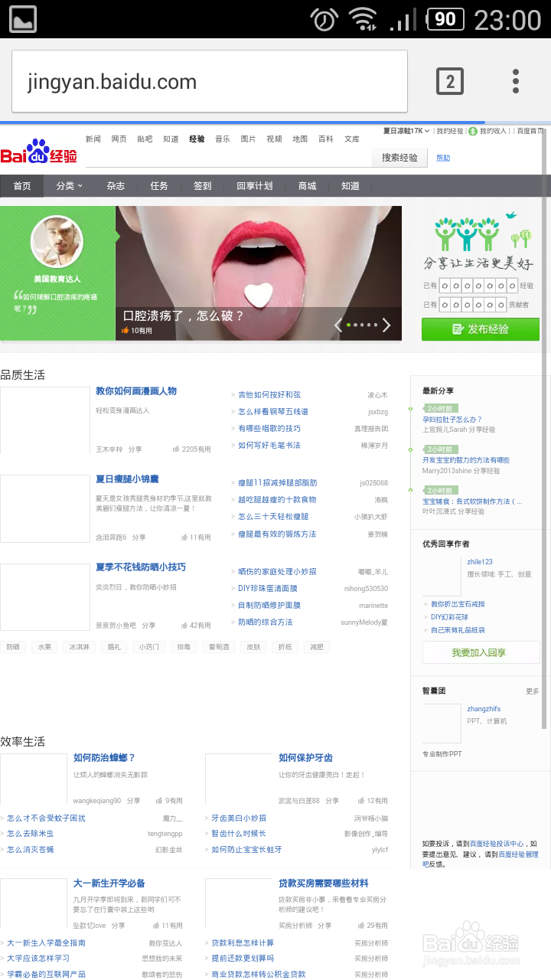Expand the 分类 dropdown in nav bar
551x980 pixels.
click(69, 186)
